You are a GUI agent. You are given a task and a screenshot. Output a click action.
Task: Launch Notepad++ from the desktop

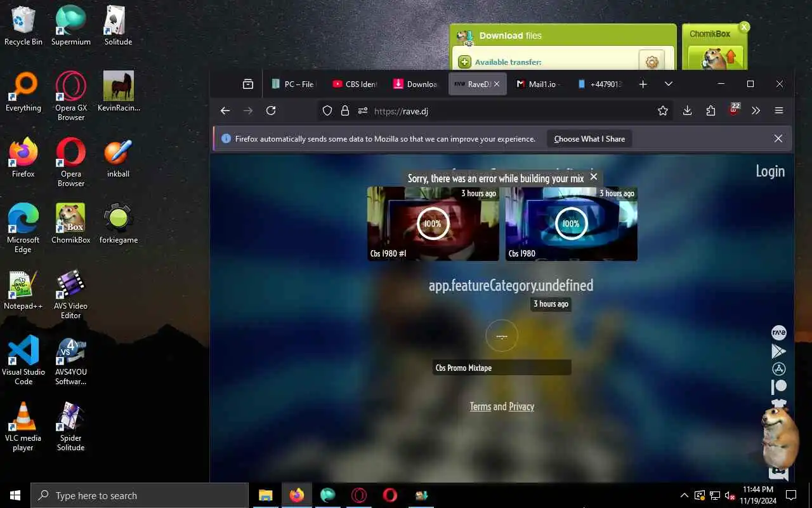(23, 290)
